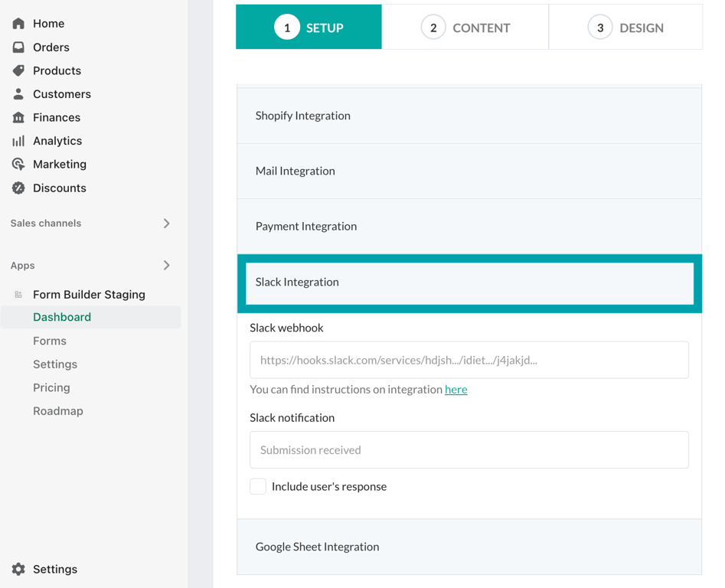This screenshot has width=725, height=588.
Task: Click the Marketing target icon
Action: 18,164
